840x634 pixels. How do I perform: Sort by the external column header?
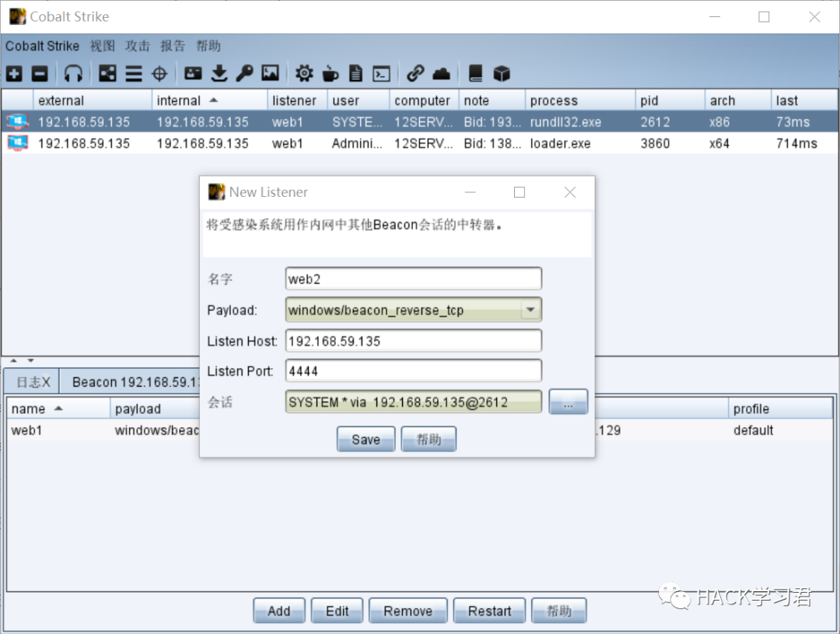click(x=92, y=100)
